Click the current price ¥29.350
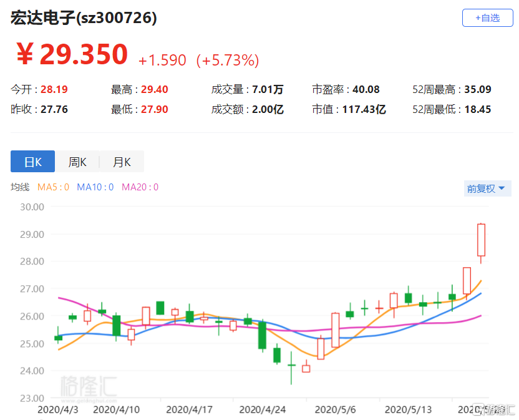Image resolution: width=519 pixels, height=420 pixels. [x=72, y=54]
